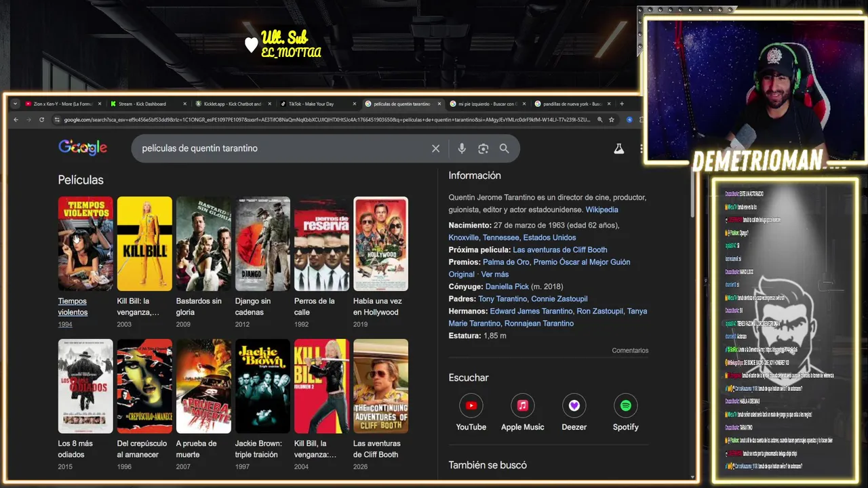Open the Wikipedia link in Información
The height and width of the screenshot is (488, 868).
click(x=601, y=209)
